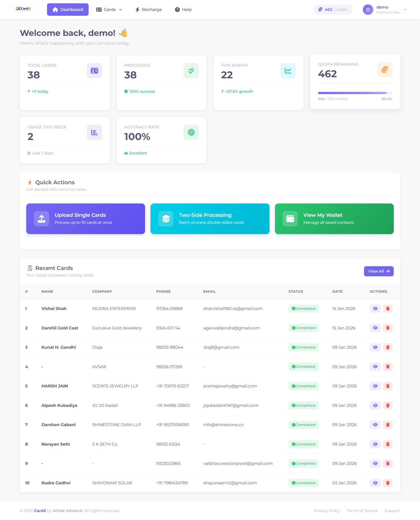Viewport: 420px width, 520px height.
Task: Open the Privacy Policy footer link
Action: (x=327, y=511)
